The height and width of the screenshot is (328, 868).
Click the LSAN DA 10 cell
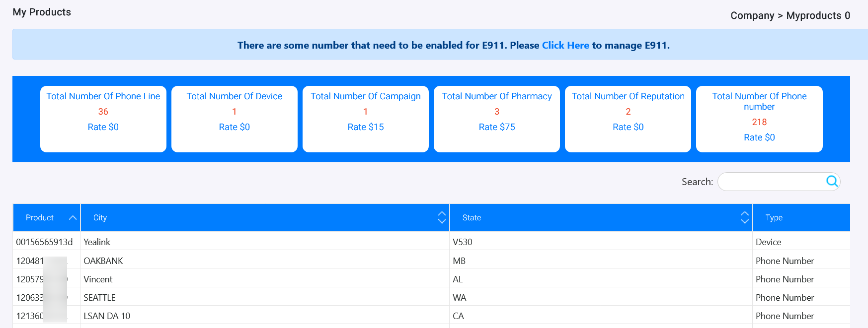coord(107,316)
